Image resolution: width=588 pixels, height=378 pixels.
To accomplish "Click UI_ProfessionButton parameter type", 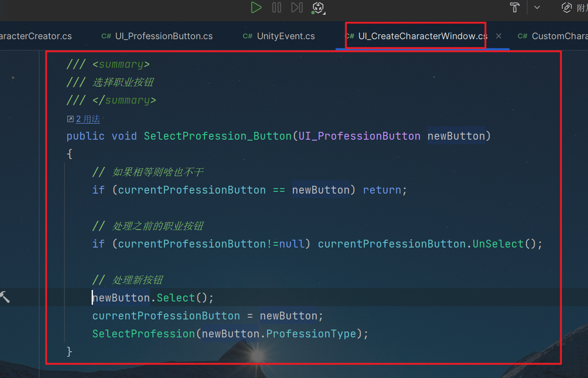I will pyautogui.click(x=359, y=136).
